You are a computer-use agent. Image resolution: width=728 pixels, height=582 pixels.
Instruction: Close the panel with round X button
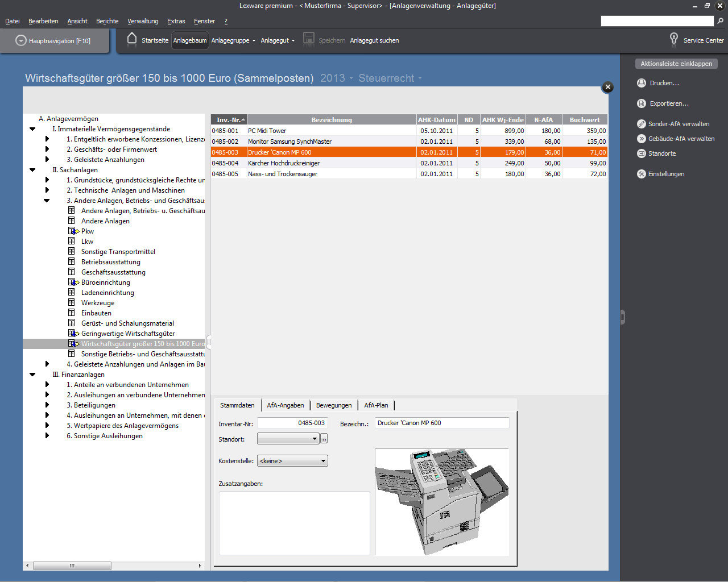point(607,87)
